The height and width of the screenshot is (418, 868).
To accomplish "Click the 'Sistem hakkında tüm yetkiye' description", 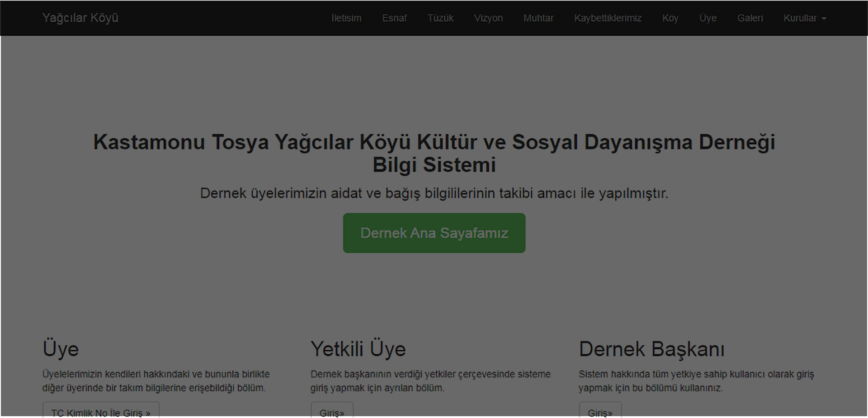I will (696, 381).
